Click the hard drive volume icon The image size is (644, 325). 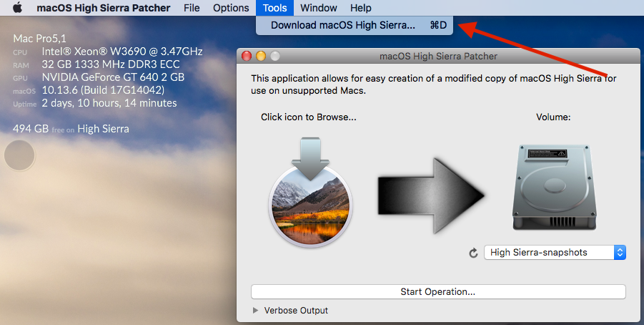point(554,188)
